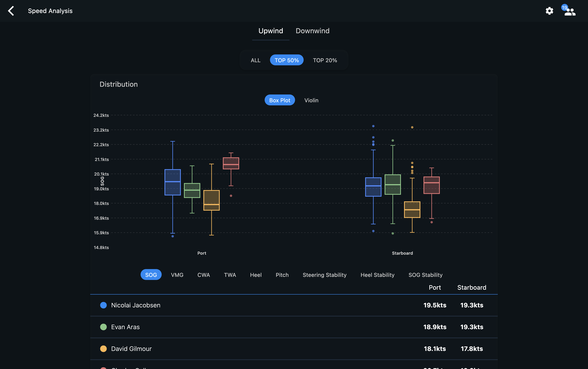This screenshot has height=369, width=588.
Task: Open David Gilmour's row details
Action: point(269,349)
